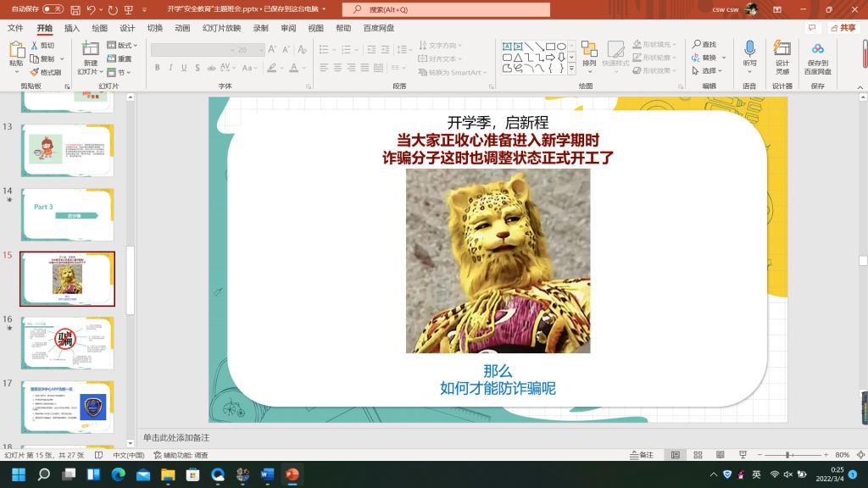
Task: Expand the Select (选择) dropdown
Action: 708,71
